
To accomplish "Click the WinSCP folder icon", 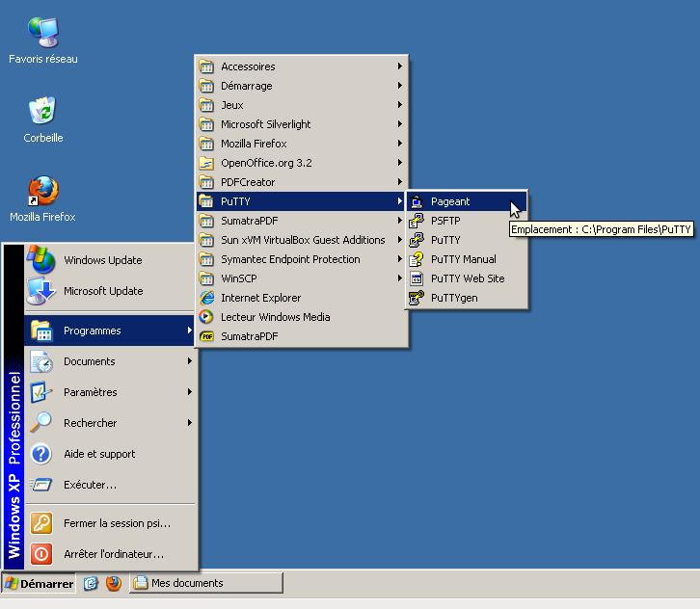I will click(x=206, y=278).
